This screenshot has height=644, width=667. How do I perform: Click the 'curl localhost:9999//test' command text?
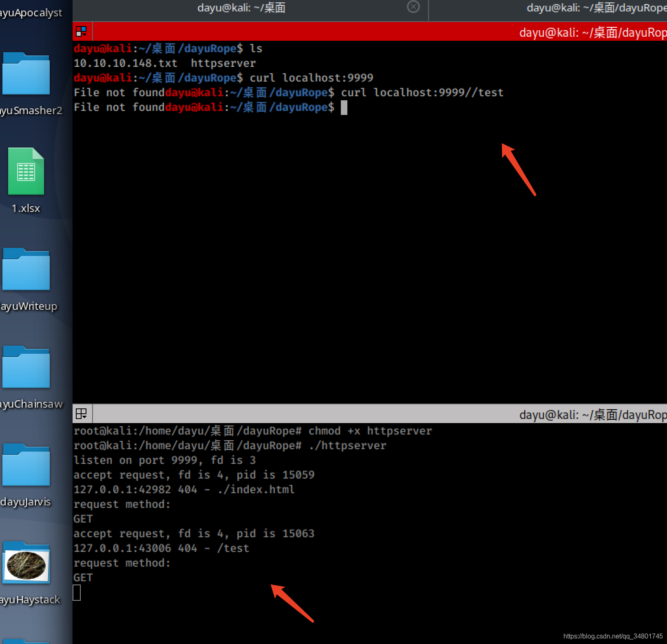pyautogui.click(x=422, y=93)
